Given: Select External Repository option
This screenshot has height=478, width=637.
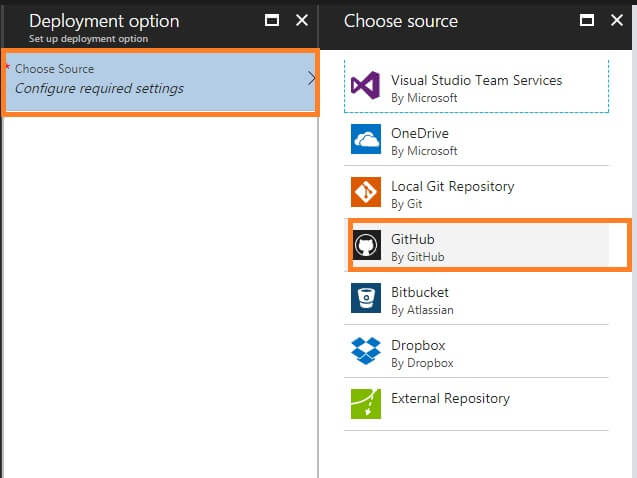Looking at the screenshot, I should (476, 404).
